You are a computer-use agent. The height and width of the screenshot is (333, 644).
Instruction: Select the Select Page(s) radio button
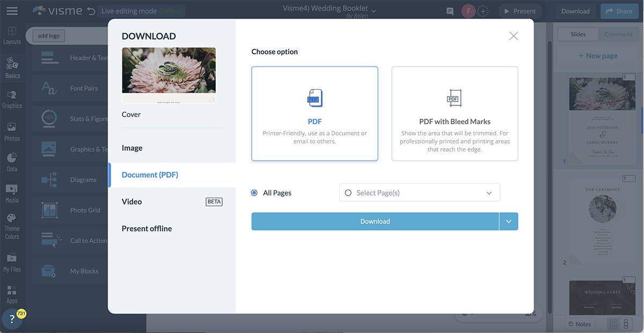tap(348, 193)
